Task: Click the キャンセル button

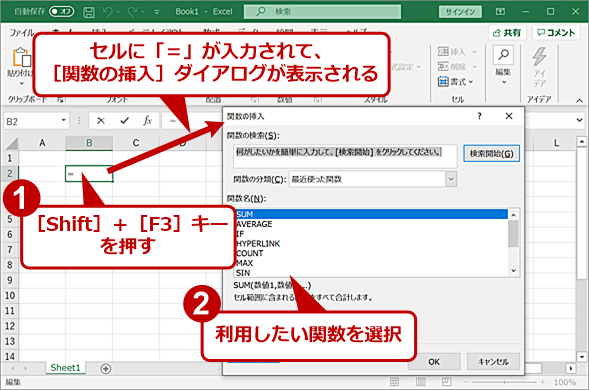Action: click(x=493, y=362)
